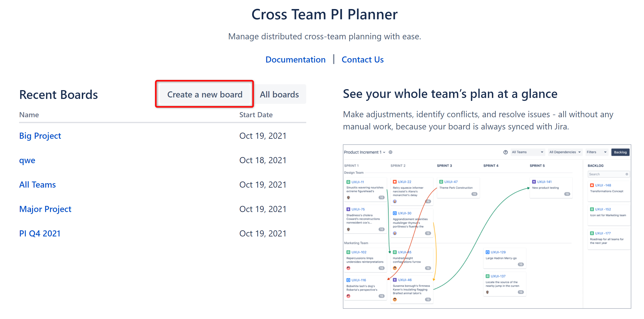Image resolution: width=644 pixels, height=319 pixels.
Task: Click the assignee avatar on UXUI-102
Action: click(349, 268)
